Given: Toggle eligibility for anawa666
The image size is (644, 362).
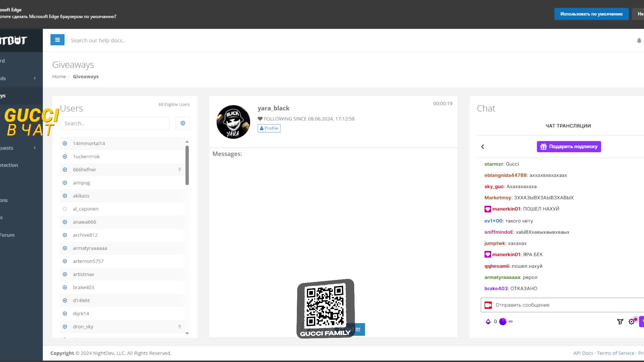Looking at the screenshot, I should [65, 222].
